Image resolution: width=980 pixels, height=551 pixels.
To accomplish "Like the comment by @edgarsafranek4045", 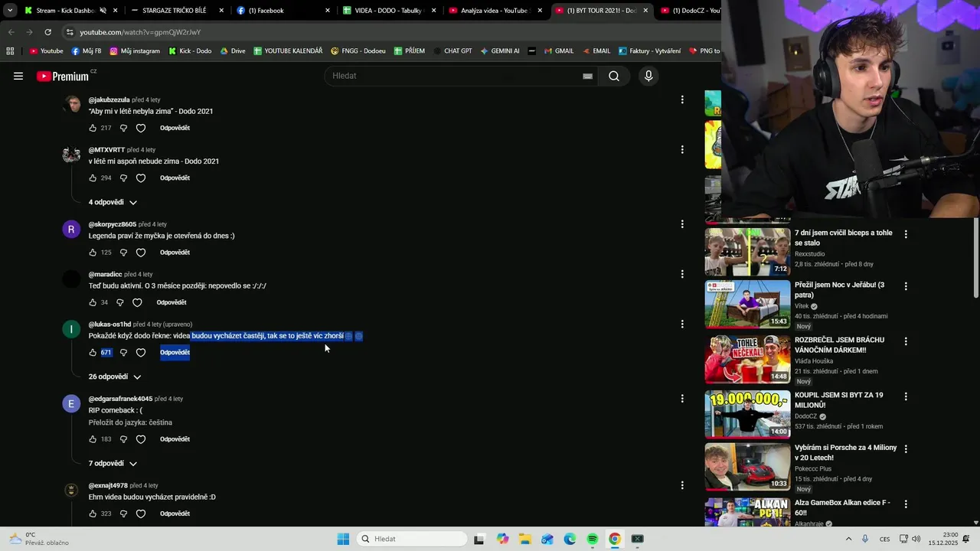I will tap(93, 439).
